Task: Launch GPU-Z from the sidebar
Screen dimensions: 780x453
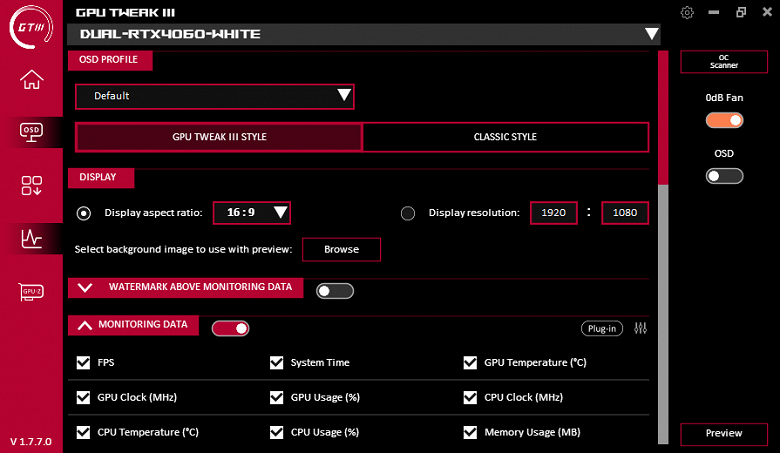Action: pyautogui.click(x=31, y=291)
